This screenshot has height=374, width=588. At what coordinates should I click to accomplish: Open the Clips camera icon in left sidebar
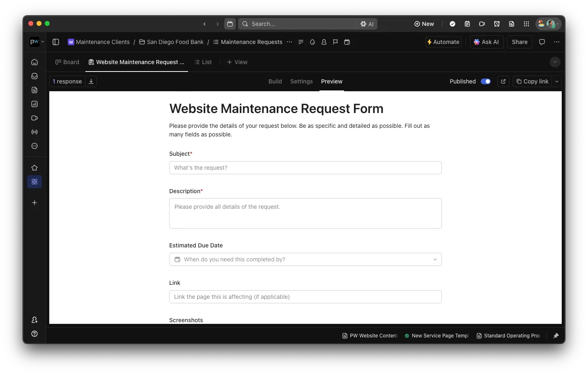[34, 118]
